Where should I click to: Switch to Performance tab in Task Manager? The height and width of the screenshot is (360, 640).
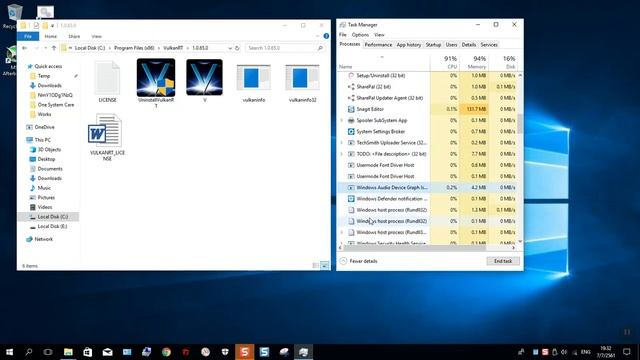click(378, 45)
